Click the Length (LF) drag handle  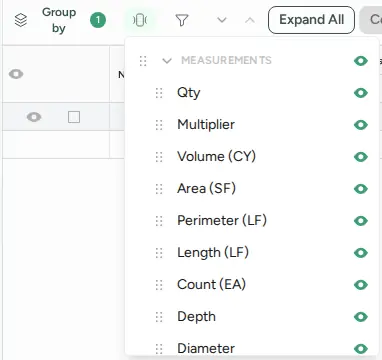click(159, 253)
